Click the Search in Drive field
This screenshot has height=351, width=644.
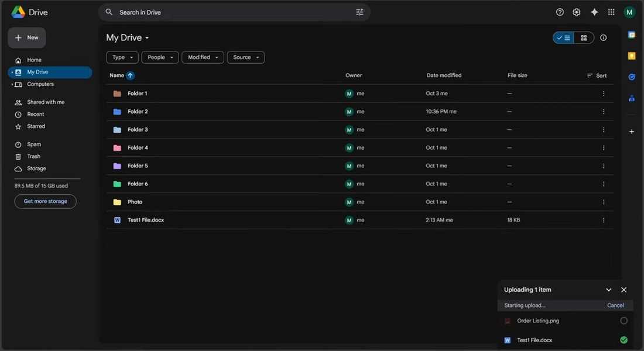[234, 12]
